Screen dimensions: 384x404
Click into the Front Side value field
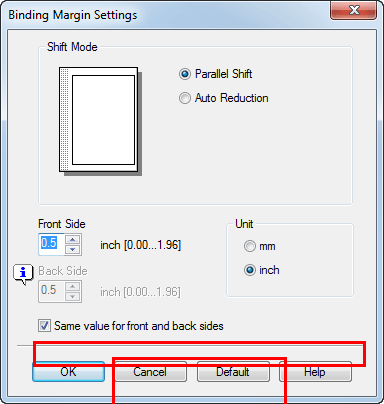(52, 245)
